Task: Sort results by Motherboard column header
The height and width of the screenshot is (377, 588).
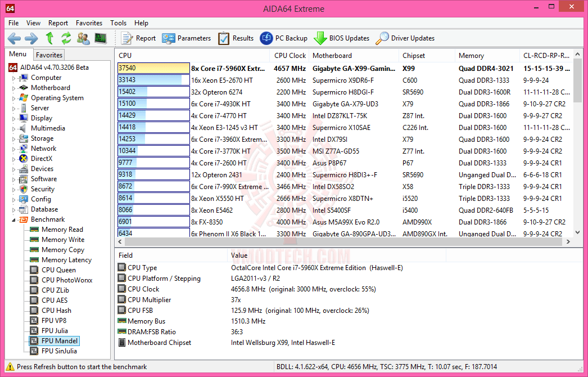Action: click(x=354, y=56)
